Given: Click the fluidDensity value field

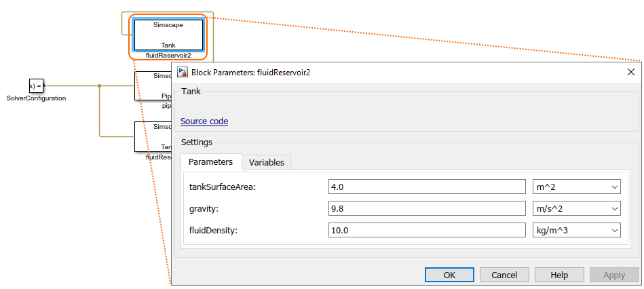Looking at the screenshot, I should click(x=427, y=231).
